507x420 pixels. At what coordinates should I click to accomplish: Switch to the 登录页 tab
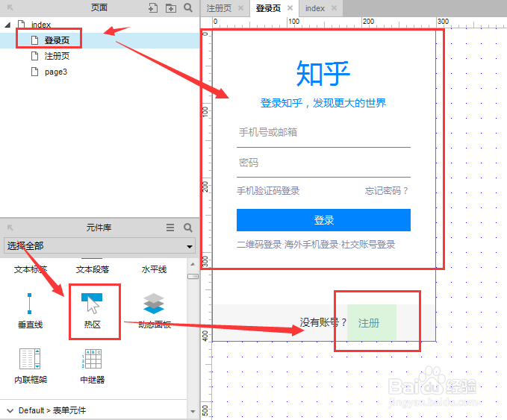(x=268, y=8)
